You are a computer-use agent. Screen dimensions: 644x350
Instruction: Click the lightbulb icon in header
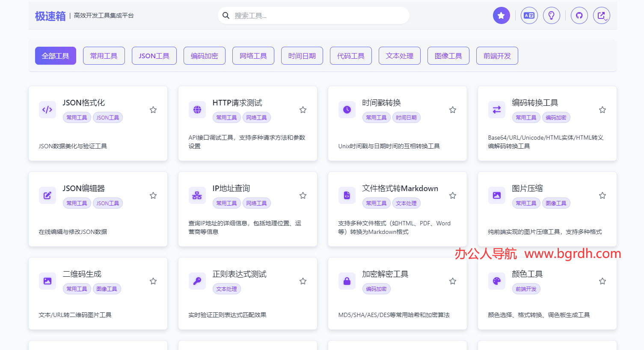tap(551, 16)
